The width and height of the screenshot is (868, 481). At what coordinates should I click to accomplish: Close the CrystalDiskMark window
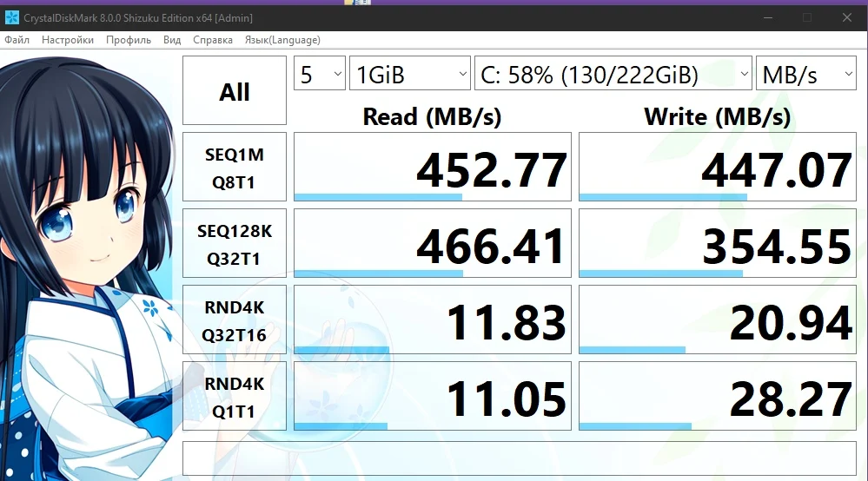coord(847,17)
